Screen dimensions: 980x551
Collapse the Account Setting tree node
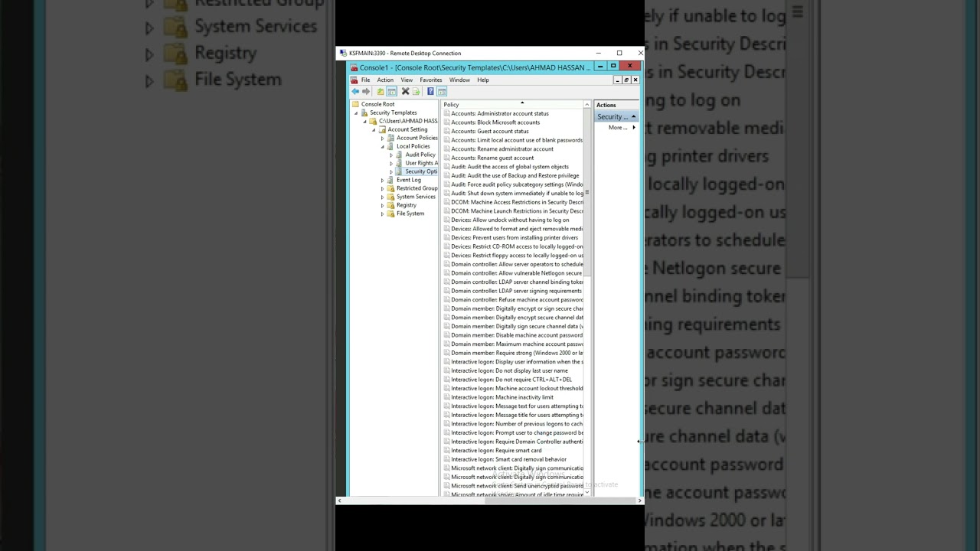tap(374, 129)
